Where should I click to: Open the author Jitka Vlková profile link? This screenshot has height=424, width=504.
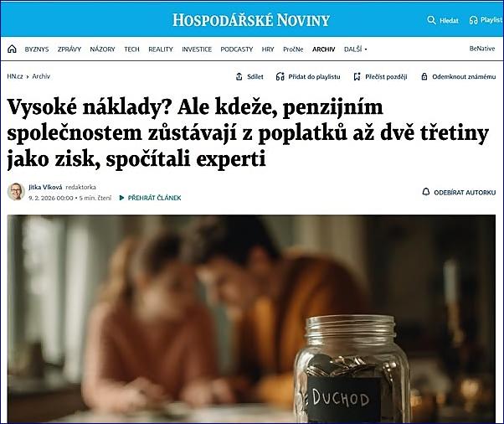click(45, 187)
